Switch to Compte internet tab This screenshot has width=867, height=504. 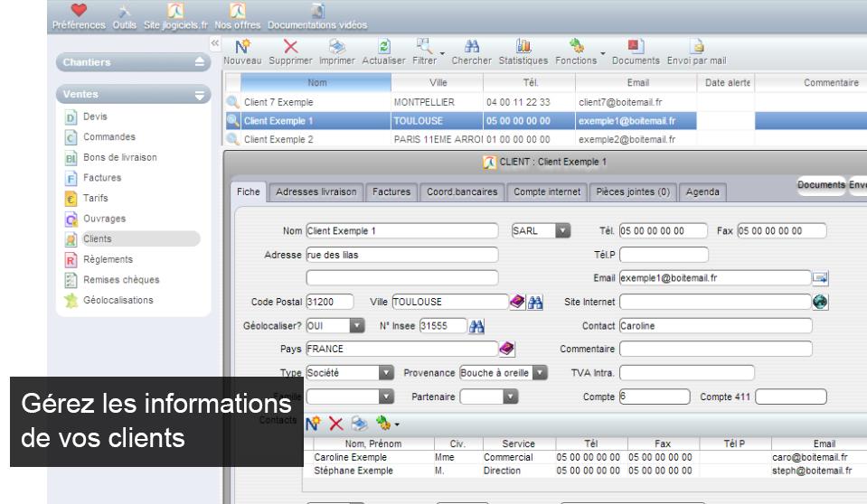tap(547, 191)
